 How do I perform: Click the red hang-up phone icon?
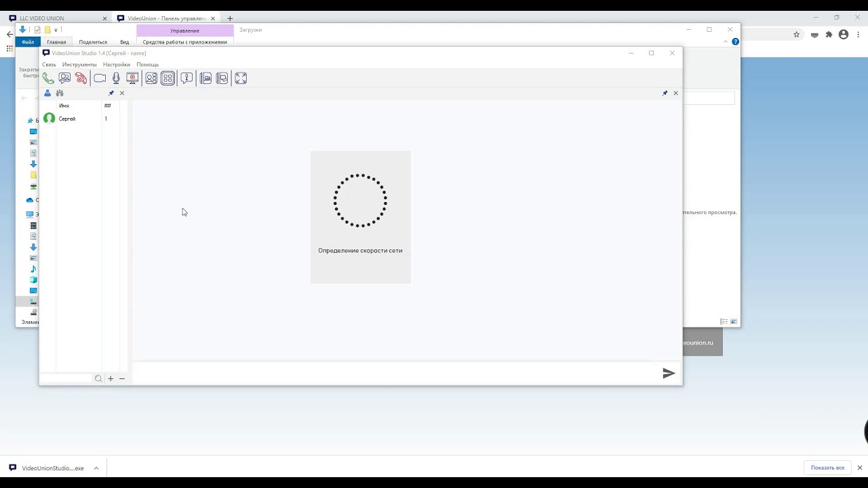(x=81, y=79)
